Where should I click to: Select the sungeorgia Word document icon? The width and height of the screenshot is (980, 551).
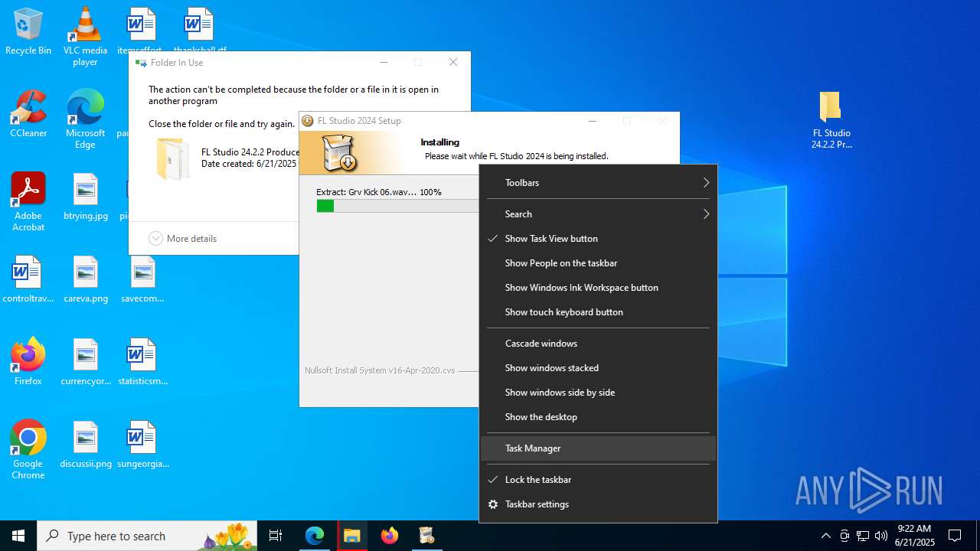[142, 445]
